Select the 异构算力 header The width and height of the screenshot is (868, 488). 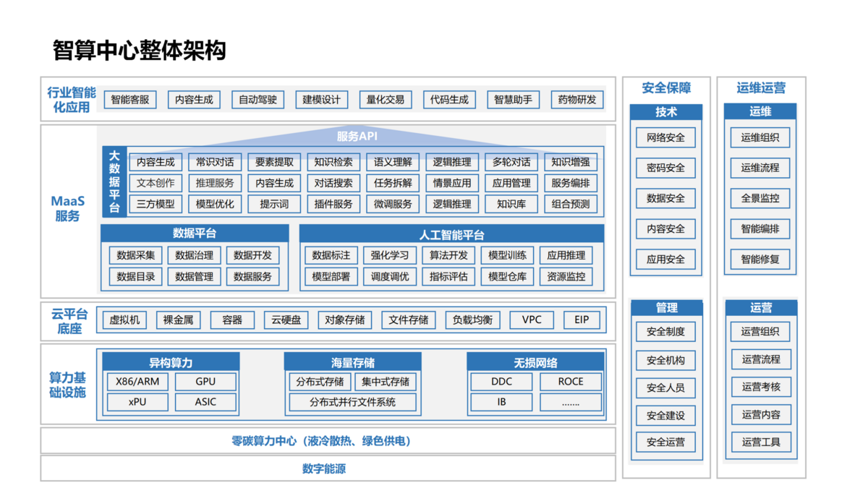click(x=171, y=362)
